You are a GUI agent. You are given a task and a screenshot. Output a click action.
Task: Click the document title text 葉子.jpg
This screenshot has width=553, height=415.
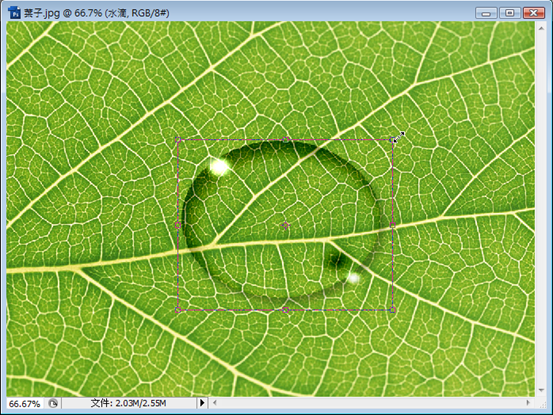[42, 13]
